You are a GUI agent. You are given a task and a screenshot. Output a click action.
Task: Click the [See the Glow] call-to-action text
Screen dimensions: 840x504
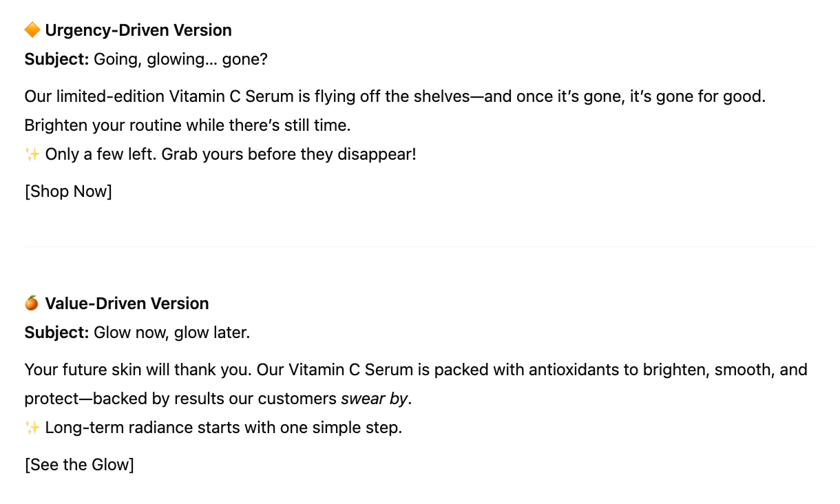coord(79,465)
